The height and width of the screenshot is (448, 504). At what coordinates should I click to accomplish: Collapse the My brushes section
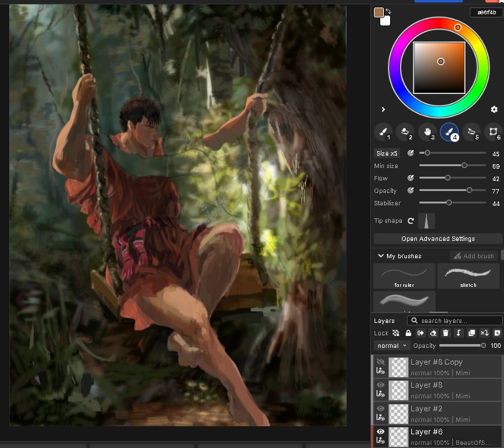381,256
